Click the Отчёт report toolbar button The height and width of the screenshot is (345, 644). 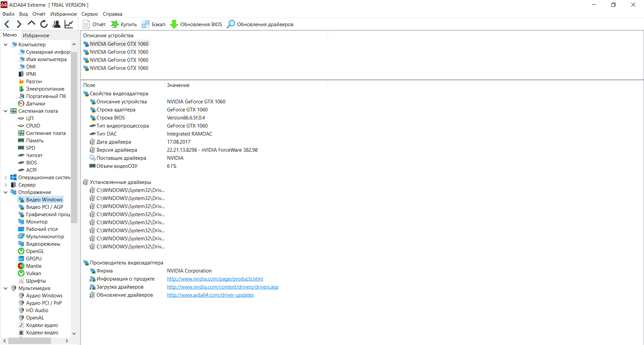tap(94, 24)
